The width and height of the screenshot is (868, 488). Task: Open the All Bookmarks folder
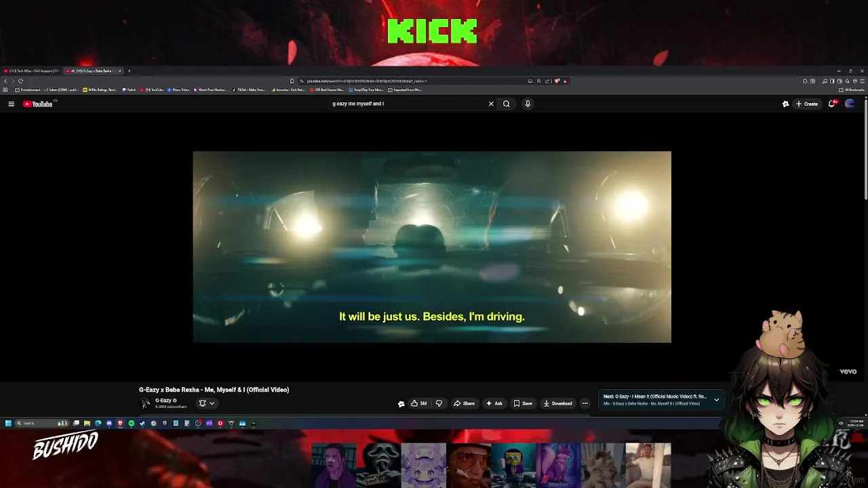852,89
